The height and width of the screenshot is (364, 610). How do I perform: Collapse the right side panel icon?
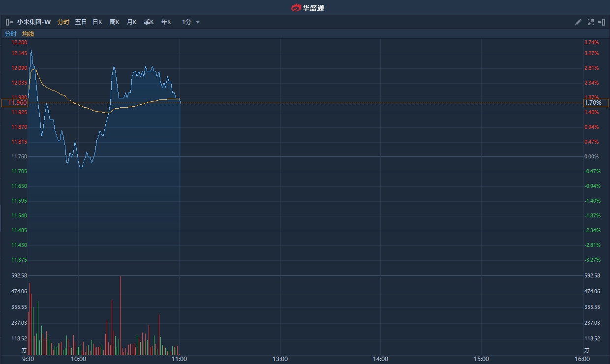coord(601,22)
